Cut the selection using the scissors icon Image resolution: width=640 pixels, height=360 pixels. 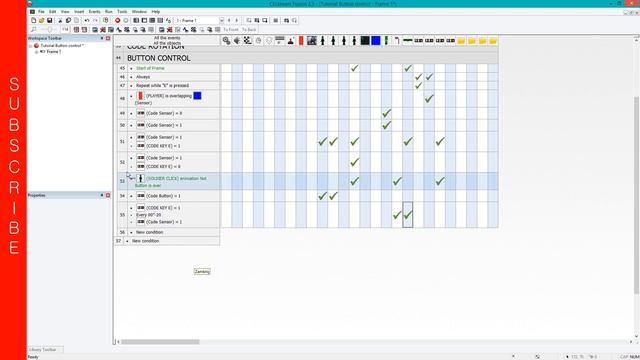tap(60, 20)
